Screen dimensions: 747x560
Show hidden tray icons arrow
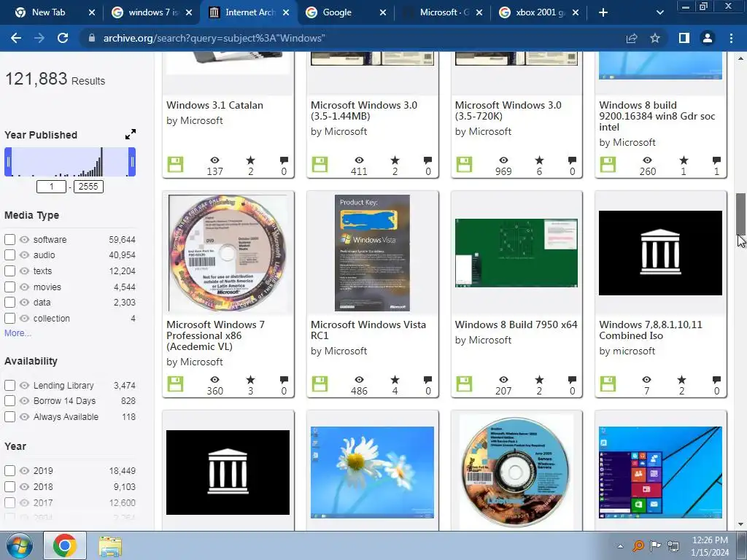coord(620,546)
